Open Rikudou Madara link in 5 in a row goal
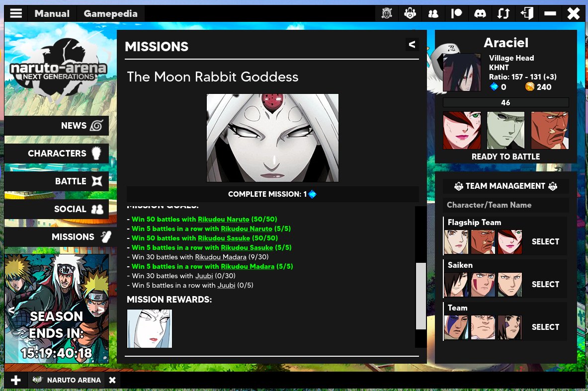 tap(248, 266)
